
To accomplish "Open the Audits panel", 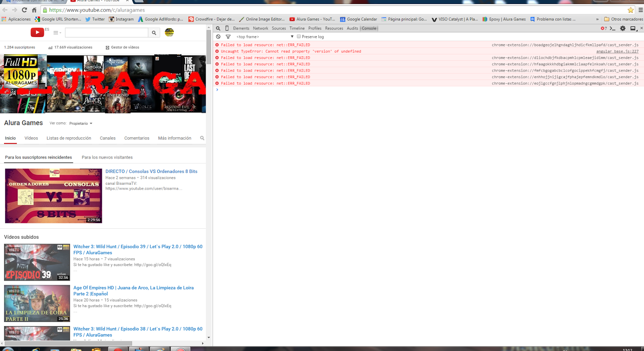I will point(352,28).
